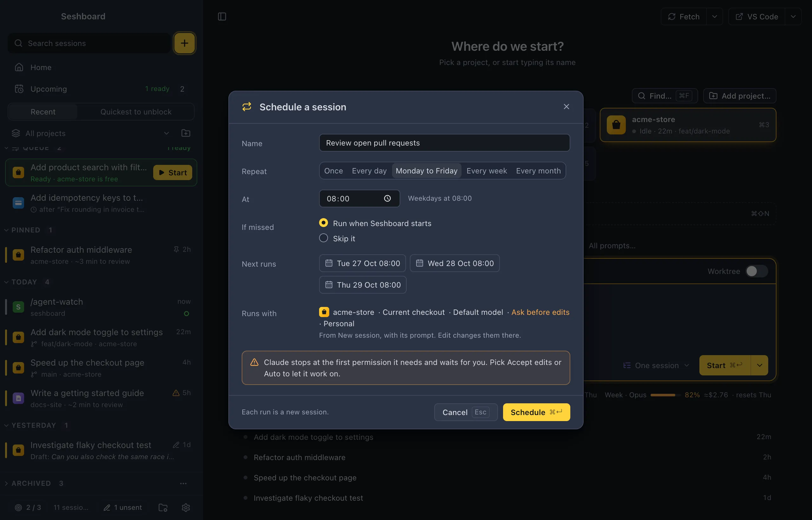
Task: Toggle the Worktree switch
Action: pos(756,271)
